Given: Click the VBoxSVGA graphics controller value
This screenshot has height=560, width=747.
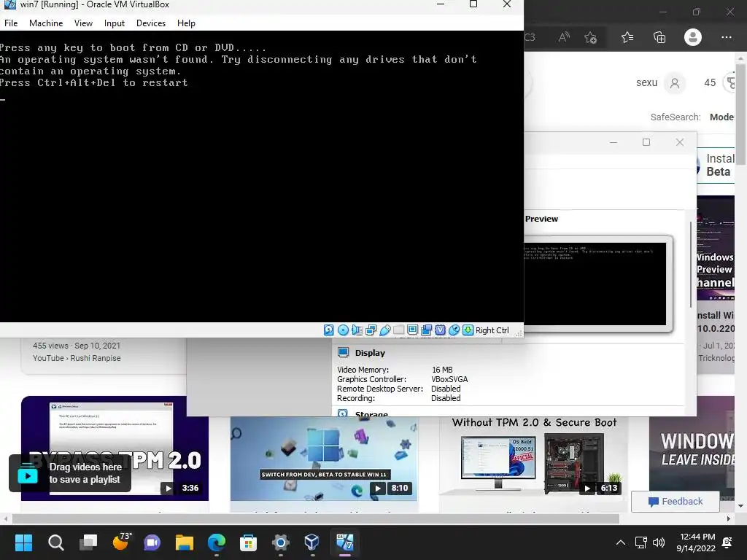Looking at the screenshot, I should [x=449, y=379].
